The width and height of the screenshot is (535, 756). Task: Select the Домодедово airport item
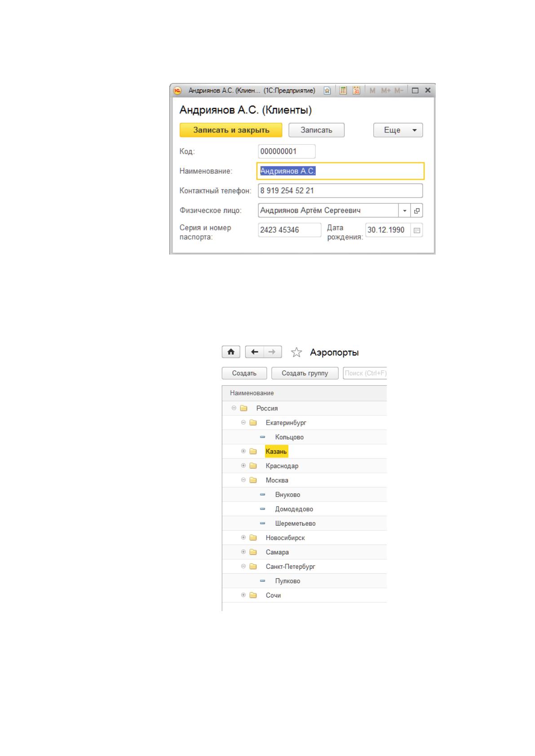(x=294, y=509)
